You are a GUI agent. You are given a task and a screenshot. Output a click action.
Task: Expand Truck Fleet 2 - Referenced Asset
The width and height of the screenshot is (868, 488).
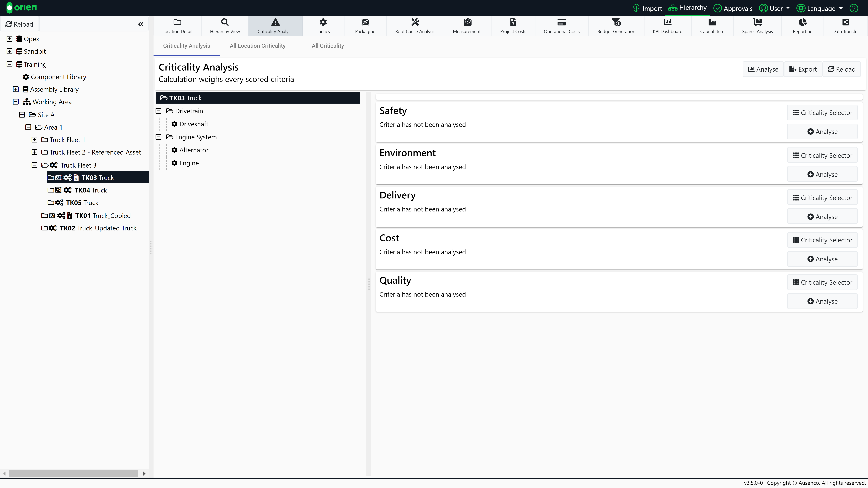point(34,152)
